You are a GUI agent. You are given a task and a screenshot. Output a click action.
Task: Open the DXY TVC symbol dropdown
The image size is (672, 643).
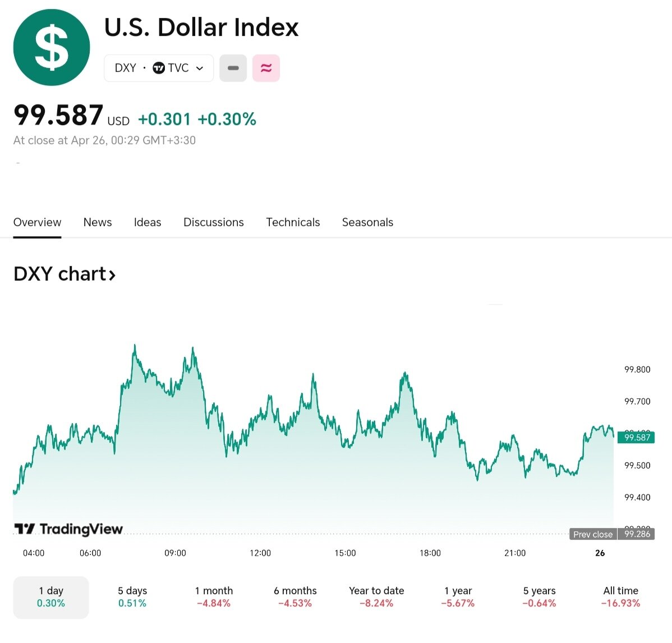(159, 68)
